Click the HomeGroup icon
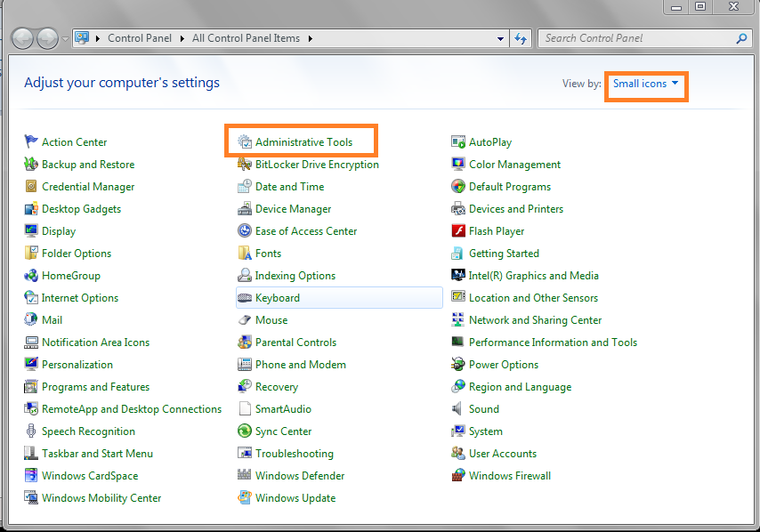Viewport: 760px width, 532px height. tap(31, 275)
